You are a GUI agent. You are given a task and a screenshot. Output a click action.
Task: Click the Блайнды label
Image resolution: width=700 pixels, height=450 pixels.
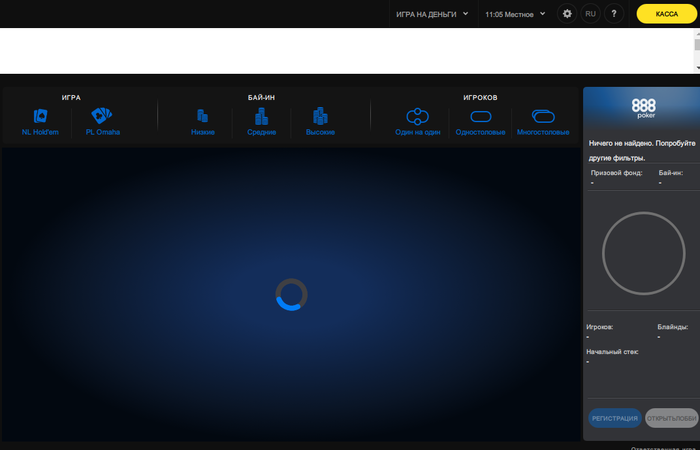click(672, 327)
